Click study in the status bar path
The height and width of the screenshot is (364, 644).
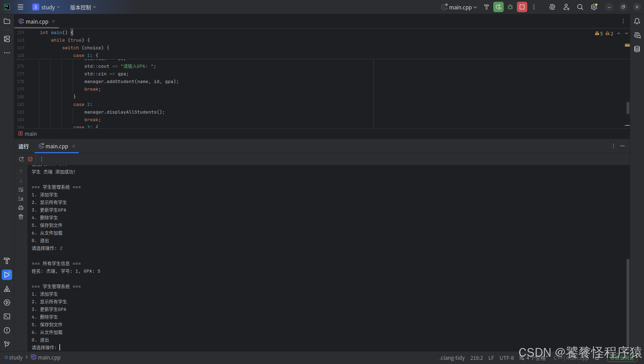point(14,357)
